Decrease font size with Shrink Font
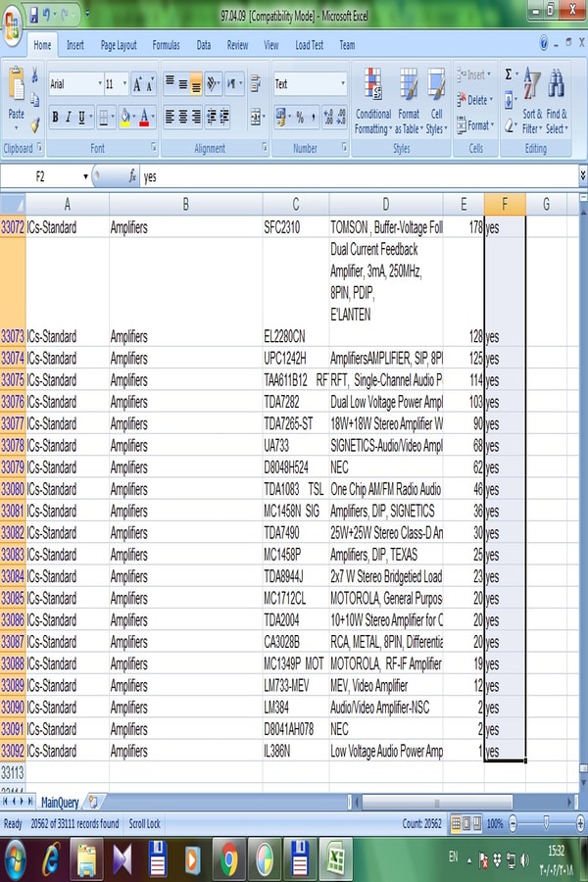 pyautogui.click(x=150, y=84)
